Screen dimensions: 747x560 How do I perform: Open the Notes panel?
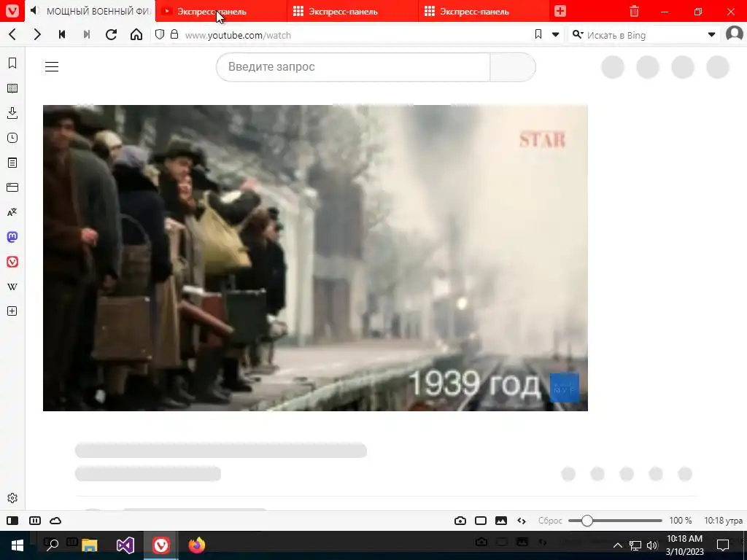click(12, 163)
